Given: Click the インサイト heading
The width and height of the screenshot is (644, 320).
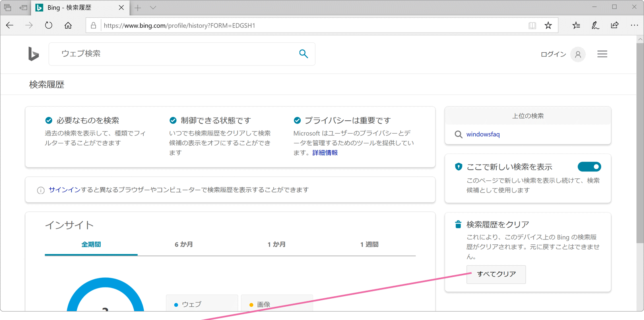Looking at the screenshot, I should pyautogui.click(x=69, y=225).
